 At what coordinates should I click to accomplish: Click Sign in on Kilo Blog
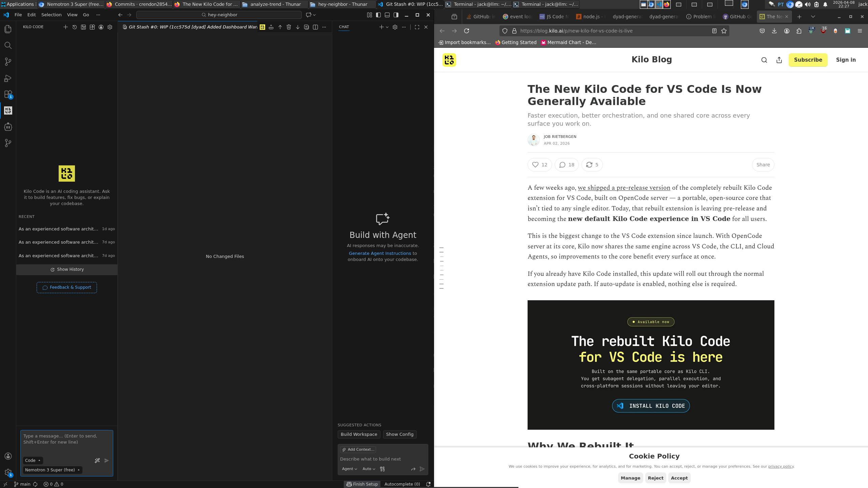click(846, 60)
